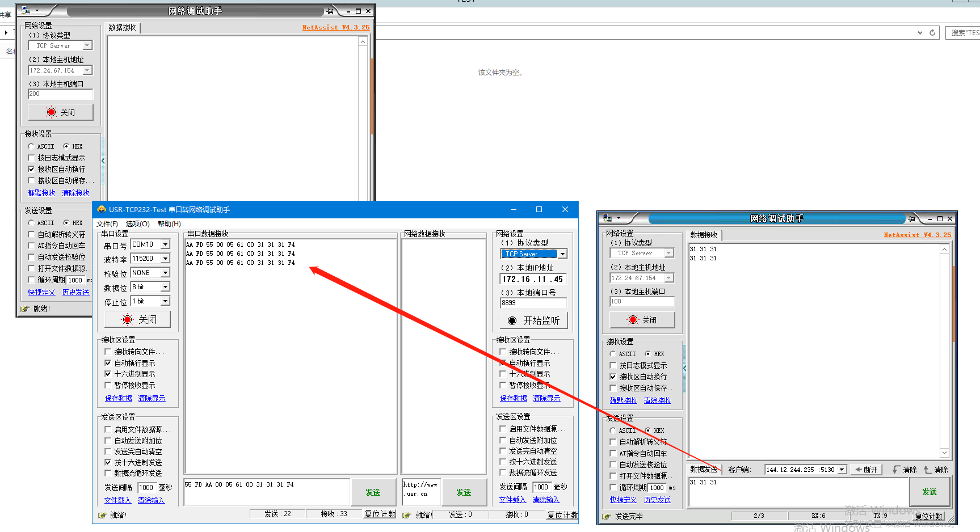Open the 校验位 NONE dropdown
980x532 pixels.
pos(165,273)
